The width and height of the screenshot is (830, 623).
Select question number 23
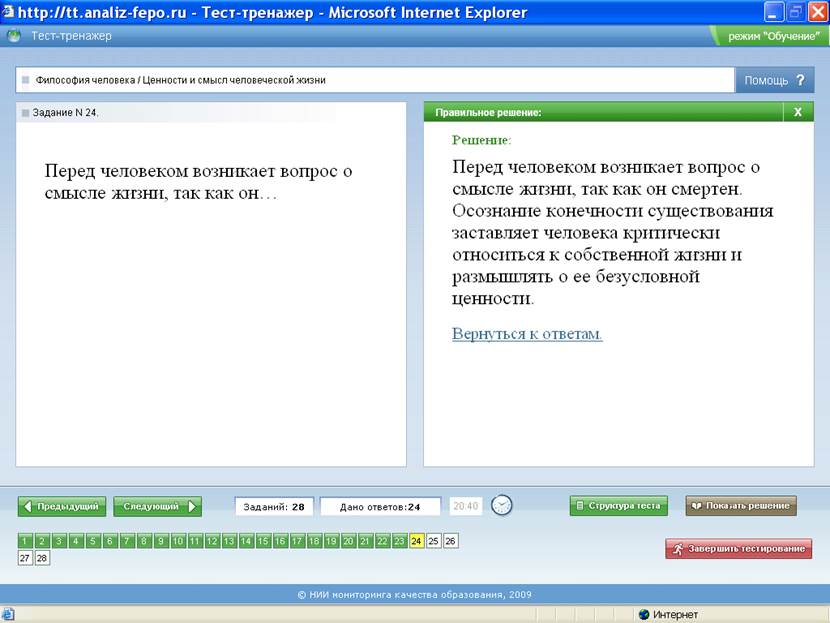coord(399,541)
